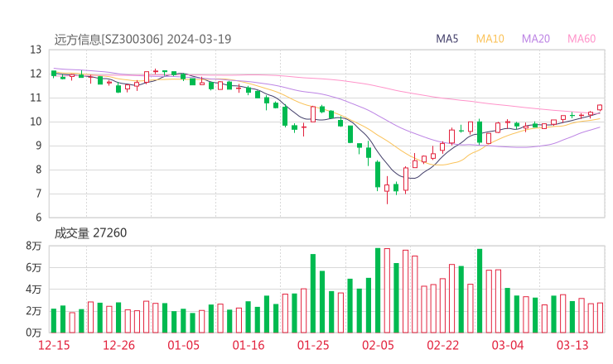The height and width of the screenshot is (364, 613).
Task: Hide the MA20 line via legend
Action: [536, 38]
